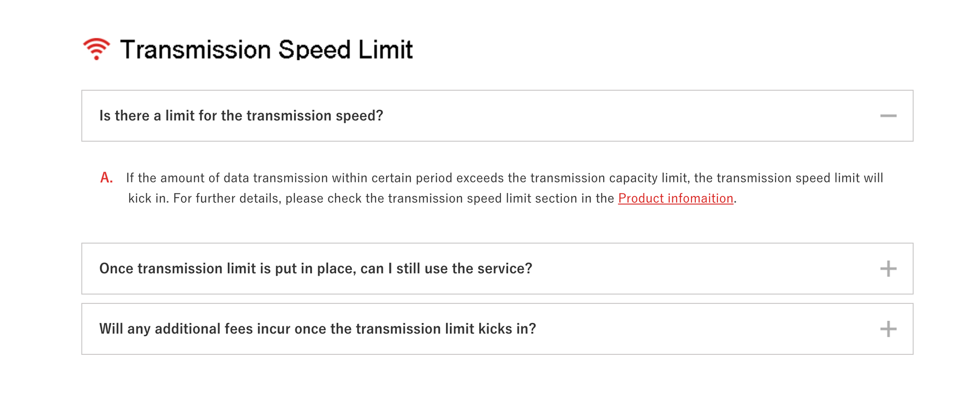The width and height of the screenshot is (980, 418).
Task: Expand the service usage question with its plus icon
Action: click(888, 269)
